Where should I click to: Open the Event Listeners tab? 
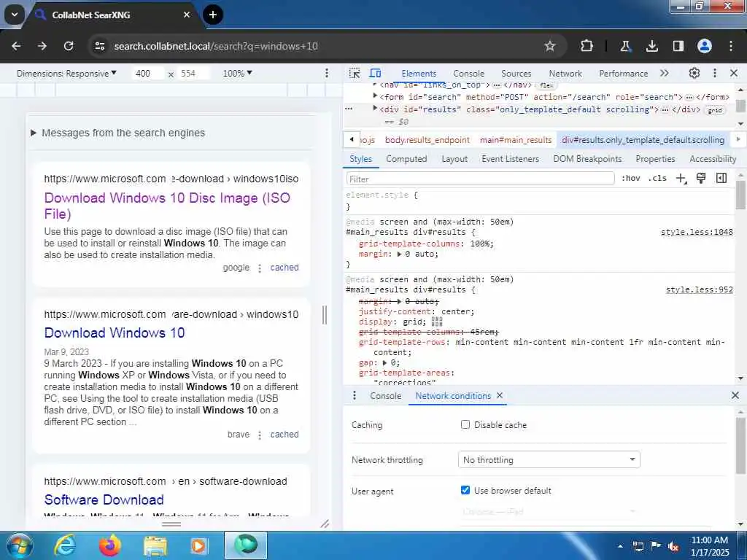coord(510,159)
